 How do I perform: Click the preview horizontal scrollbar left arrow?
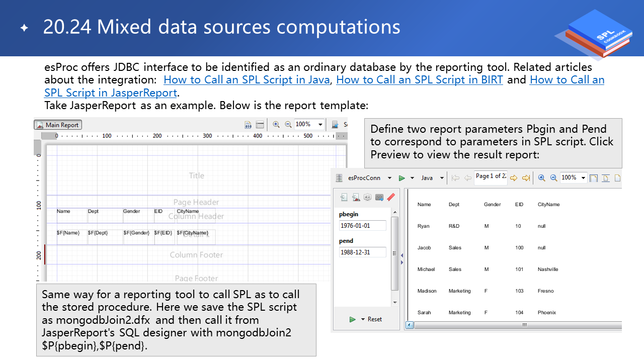(x=410, y=325)
